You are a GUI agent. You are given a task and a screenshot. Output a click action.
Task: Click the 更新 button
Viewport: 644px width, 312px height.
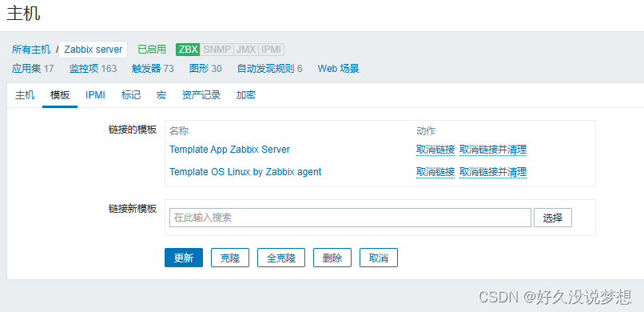[x=184, y=258]
